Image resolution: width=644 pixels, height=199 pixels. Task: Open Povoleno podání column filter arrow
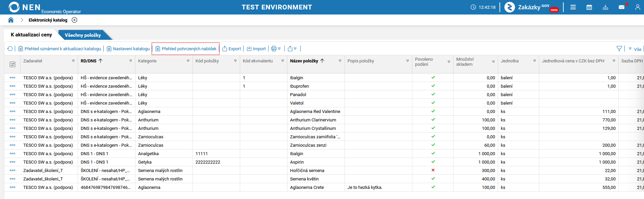(449, 62)
